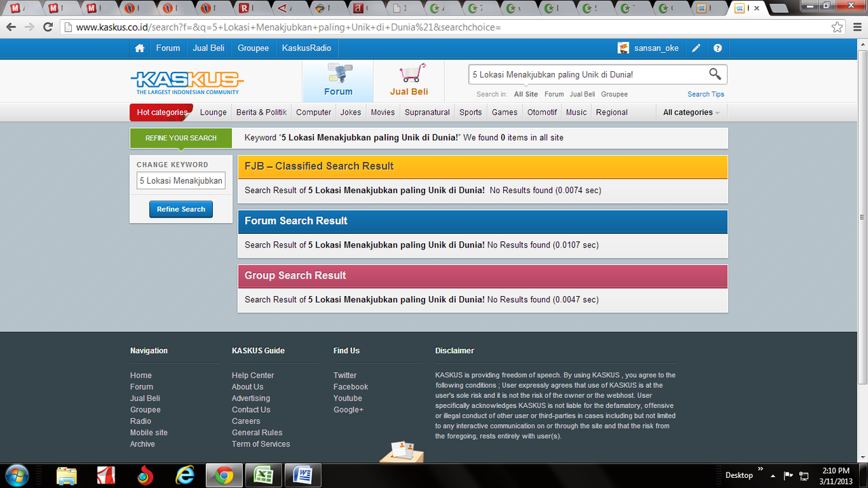868x488 pixels.
Task: Open the Regional category
Action: click(612, 113)
